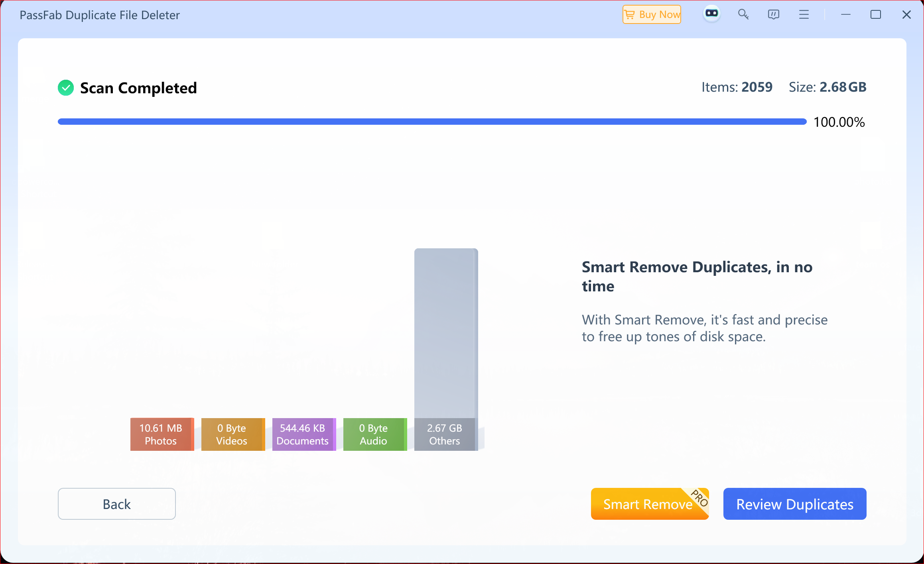Select the Photos 10.61 MB bar
924x564 pixels.
pyautogui.click(x=162, y=434)
